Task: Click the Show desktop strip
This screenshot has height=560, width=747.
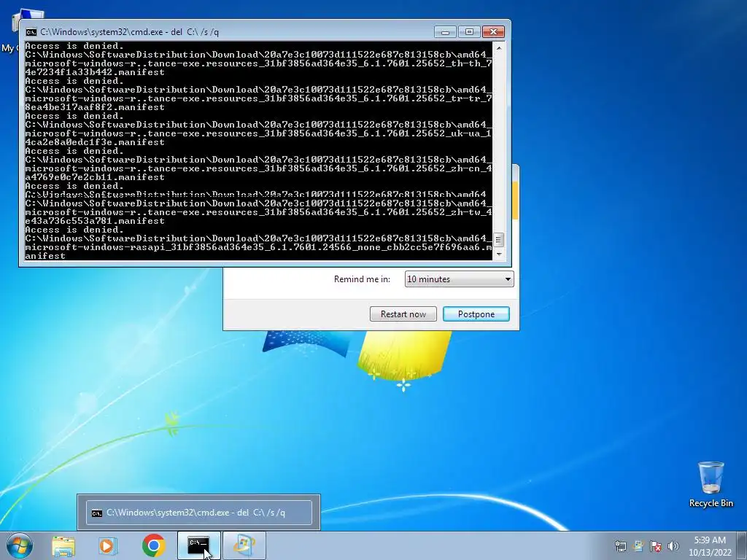Action: [x=742, y=545]
